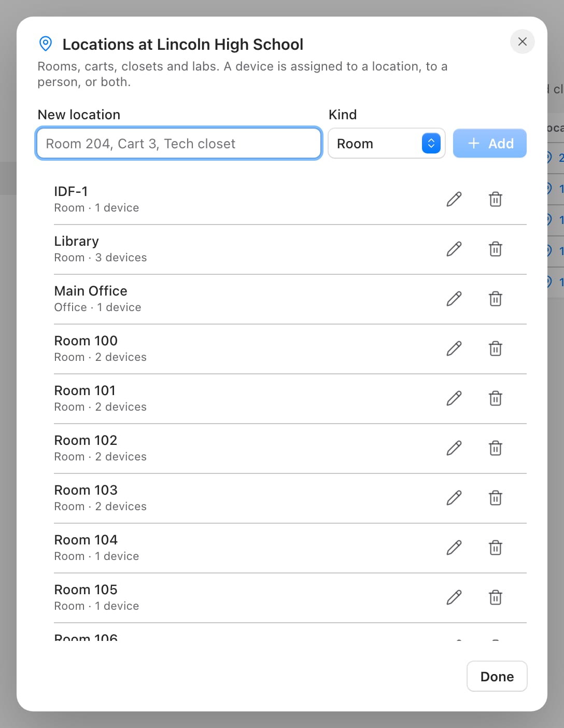Edit the Room 105 location
Viewport: 564px width, 728px height.
pos(454,597)
